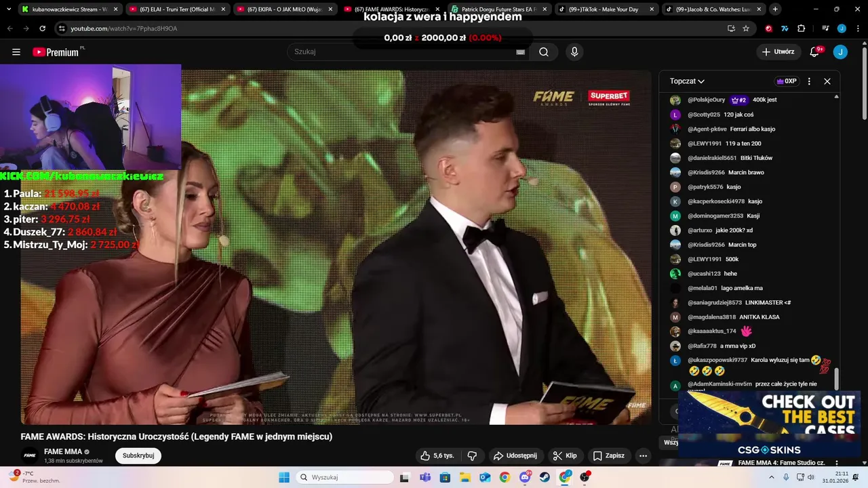Like the video showing 5,6 tys.
Viewport: 868px width, 488px height.
click(x=437, y=455)
